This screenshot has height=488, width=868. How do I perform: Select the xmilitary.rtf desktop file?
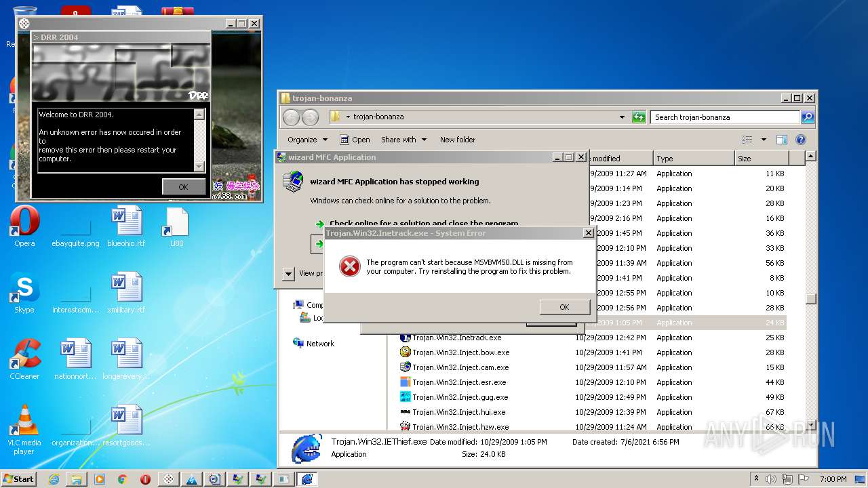[126, 293]
